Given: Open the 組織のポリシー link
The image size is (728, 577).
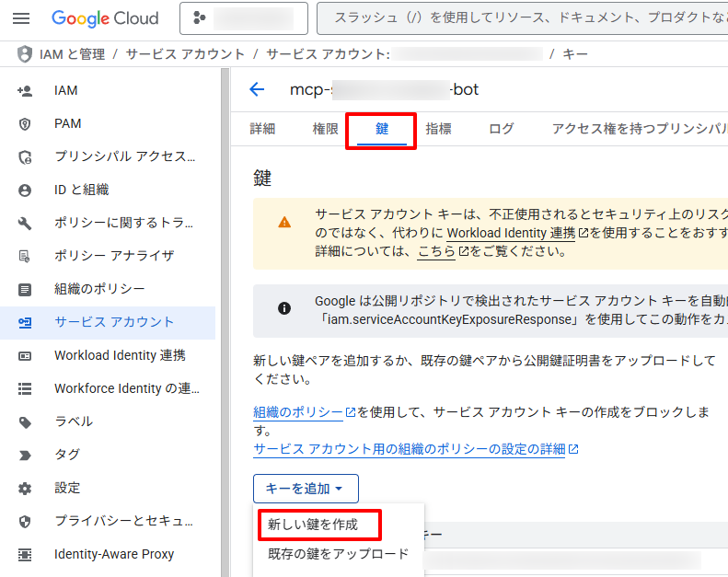Looking at the screenshot, I should (298, 412).
